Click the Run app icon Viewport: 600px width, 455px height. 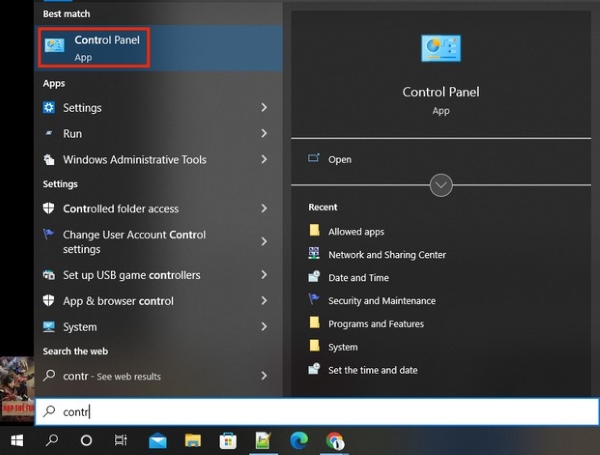[x=49, y=133]
